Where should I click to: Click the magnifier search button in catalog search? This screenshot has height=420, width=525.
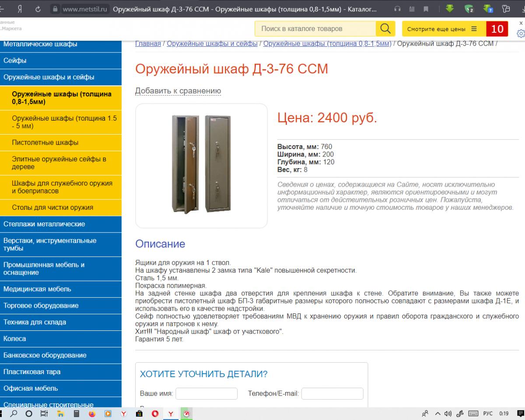(x=385, y=29)
